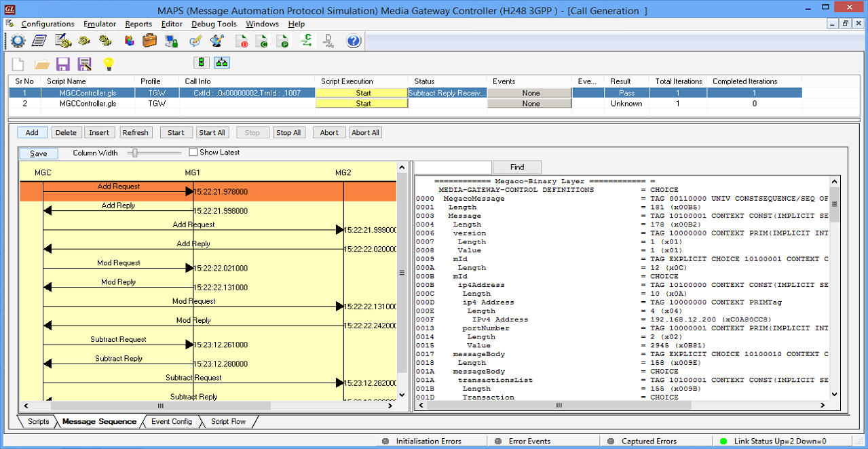Click the document icon with red D
This screenshot has height=449, width=868.
point(242,41)
